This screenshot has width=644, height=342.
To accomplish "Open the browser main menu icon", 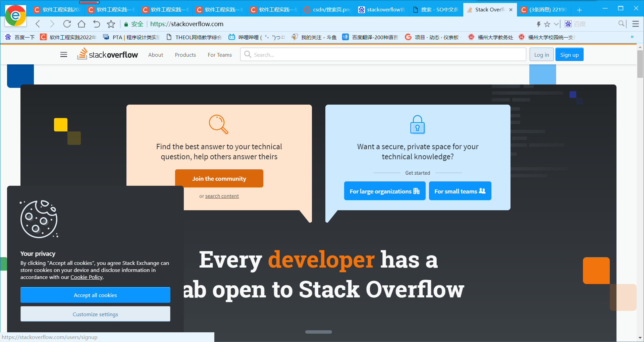I will pos(636,24).
